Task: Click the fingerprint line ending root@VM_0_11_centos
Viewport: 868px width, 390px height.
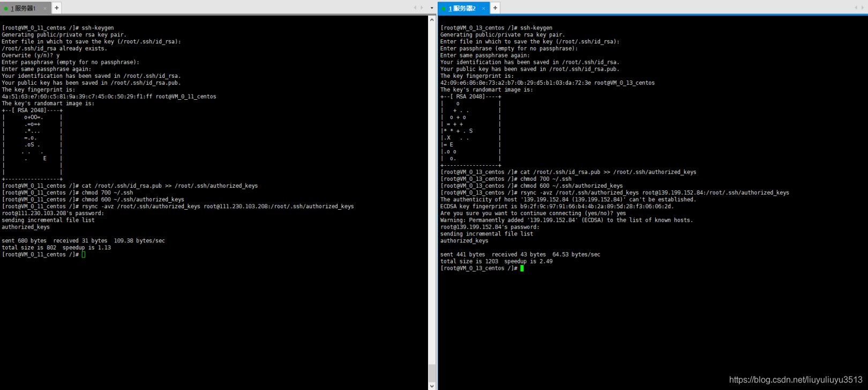Action: tap(109, 97)
